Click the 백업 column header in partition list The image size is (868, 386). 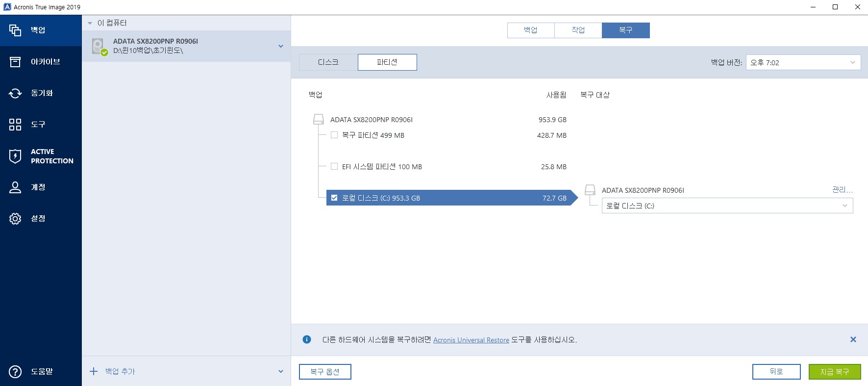pos(316,95)
